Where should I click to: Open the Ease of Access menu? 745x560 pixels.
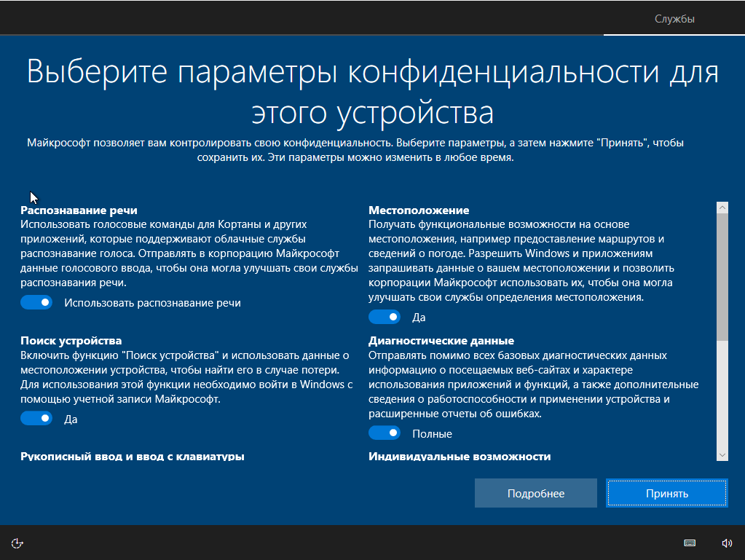(17, 543)
